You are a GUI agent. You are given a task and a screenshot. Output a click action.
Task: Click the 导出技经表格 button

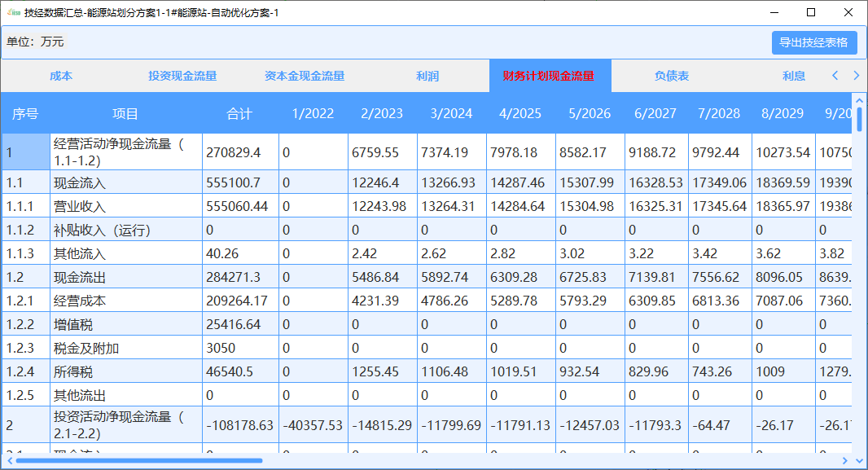tap(813, 43)
